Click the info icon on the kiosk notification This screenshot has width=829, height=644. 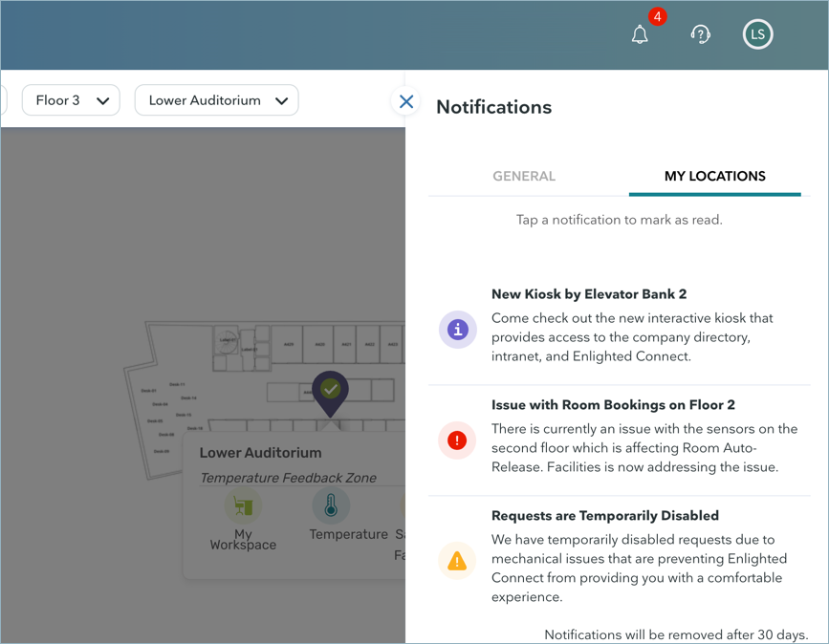[x=457, y=329]
